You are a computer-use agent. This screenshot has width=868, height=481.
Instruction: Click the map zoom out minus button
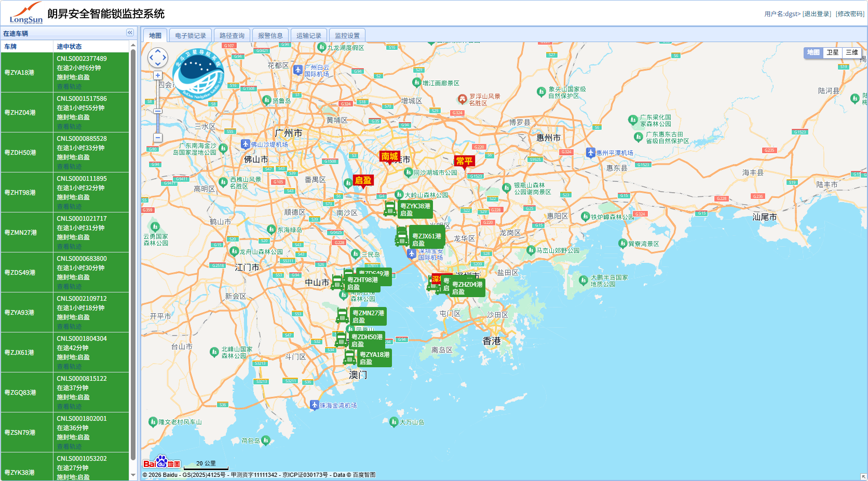tap(158, 138)
